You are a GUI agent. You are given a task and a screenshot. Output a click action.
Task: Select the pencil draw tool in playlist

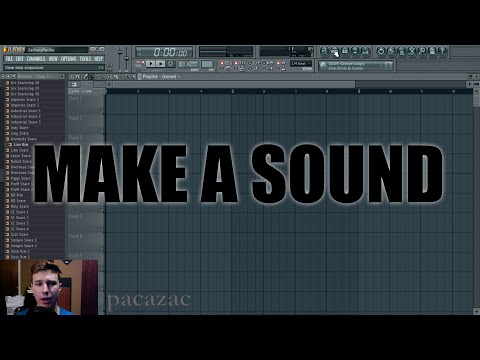(x=85, y=77)
